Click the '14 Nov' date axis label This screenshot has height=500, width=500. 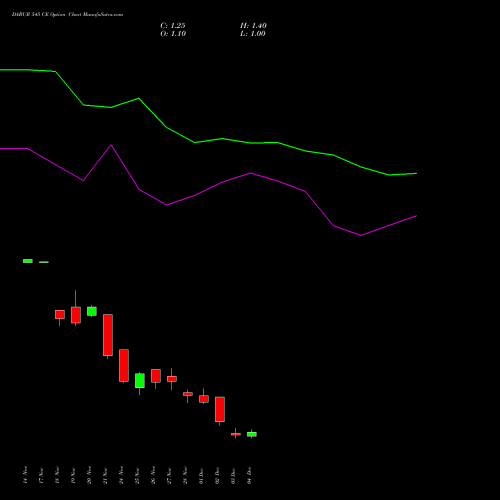[25, 475]
